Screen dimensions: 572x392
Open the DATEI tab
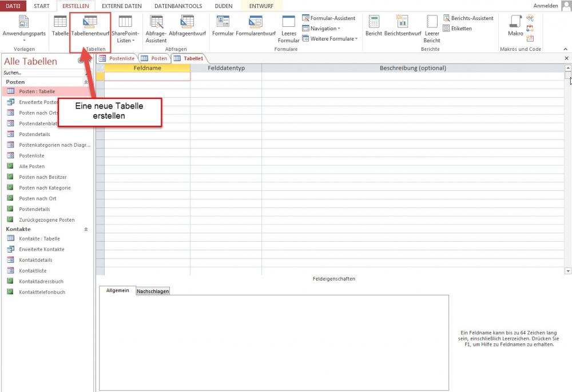tap(13, 6)
